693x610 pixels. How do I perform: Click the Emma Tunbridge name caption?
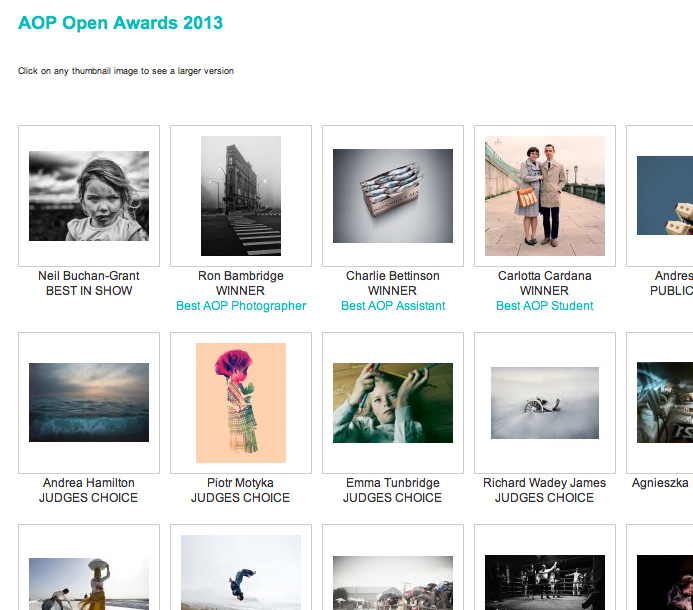coord(393,483)
